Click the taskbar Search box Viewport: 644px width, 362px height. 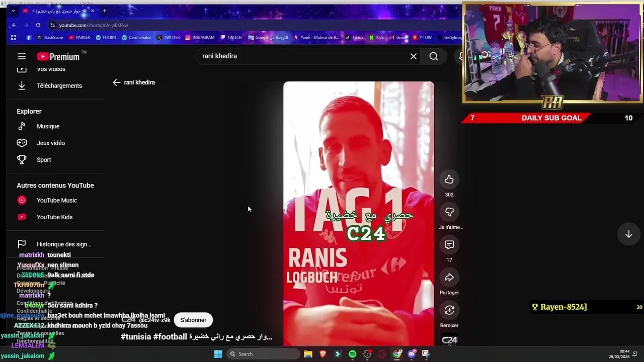[x=262, y=354]
